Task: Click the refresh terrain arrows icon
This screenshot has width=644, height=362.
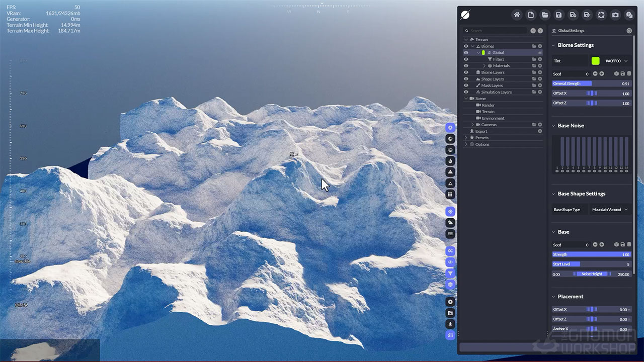Action: 601,15
